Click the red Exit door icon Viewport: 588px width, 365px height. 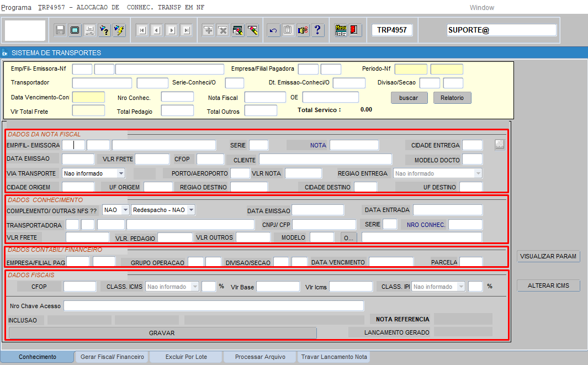point(354,30)
